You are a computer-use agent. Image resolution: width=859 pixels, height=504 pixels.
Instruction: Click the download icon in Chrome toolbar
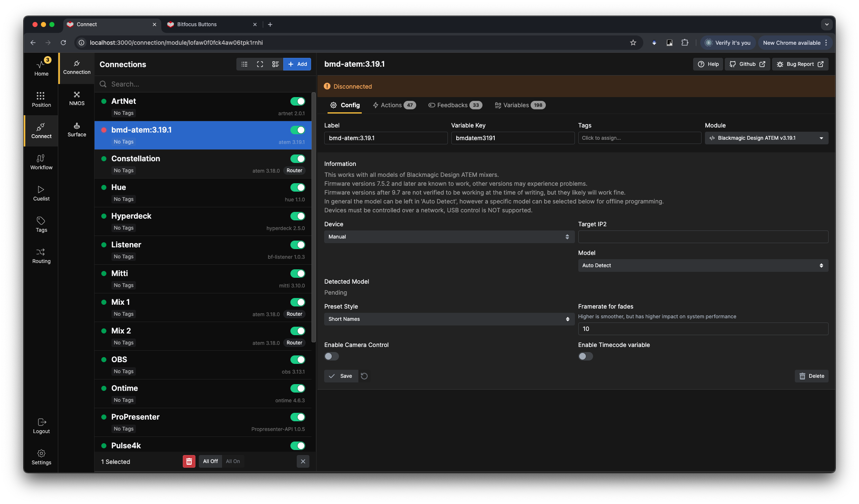tap(654, 43)
